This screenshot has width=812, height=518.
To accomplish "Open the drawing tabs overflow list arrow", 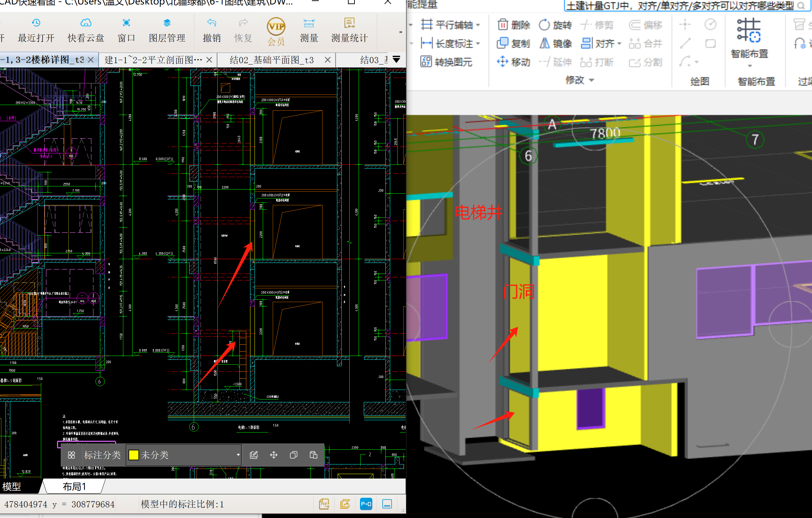I will point(396,60).
